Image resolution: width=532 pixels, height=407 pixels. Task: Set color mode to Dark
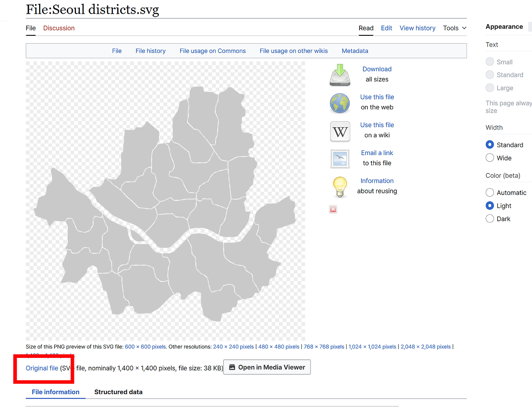[490, 219]
